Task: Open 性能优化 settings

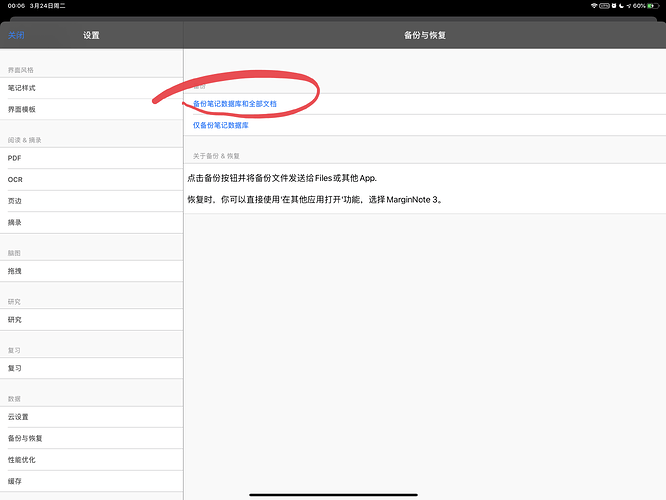Action: point(91,460)
